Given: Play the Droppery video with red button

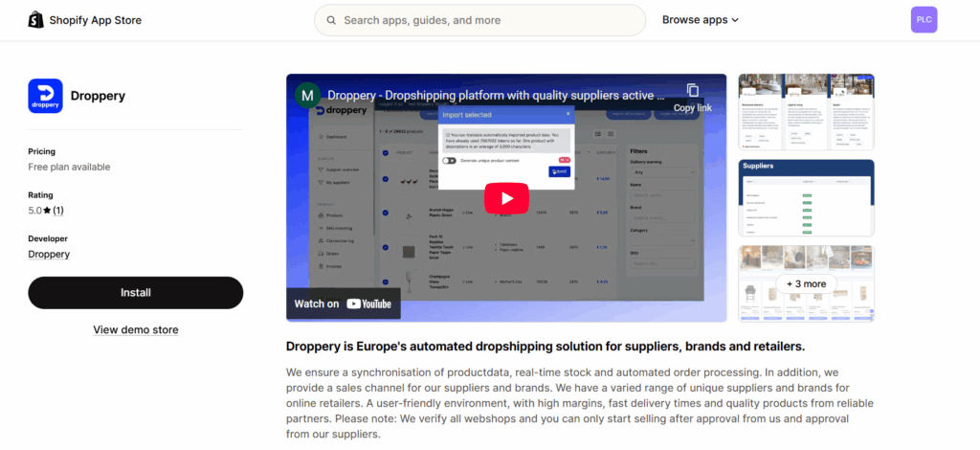Looking at the screenshot, I should [506, 198].
